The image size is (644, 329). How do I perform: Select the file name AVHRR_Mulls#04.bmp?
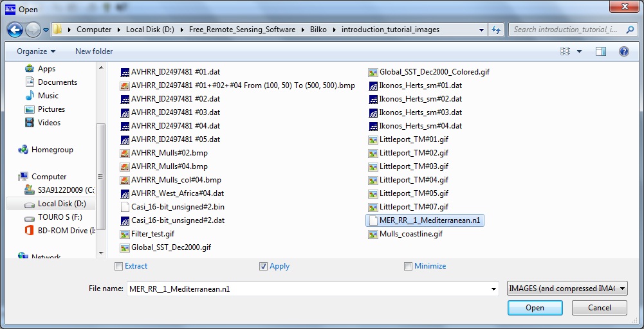[x=170, y=166]
